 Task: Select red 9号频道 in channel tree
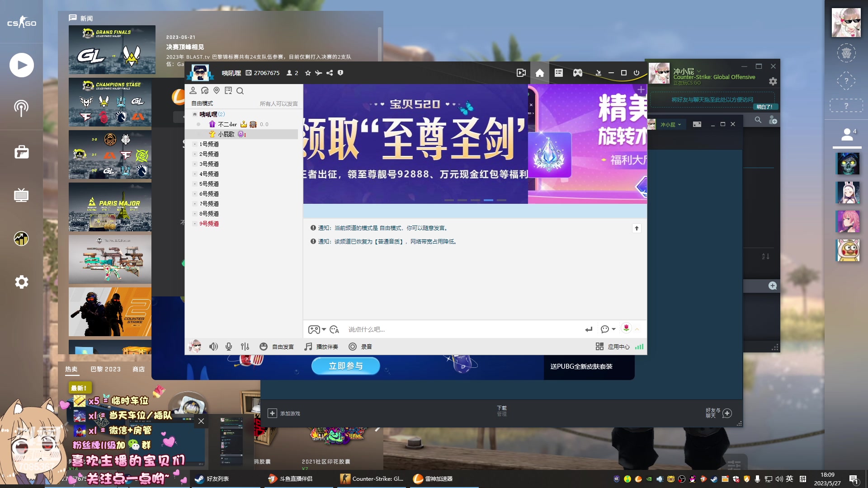tap(209, 224)
